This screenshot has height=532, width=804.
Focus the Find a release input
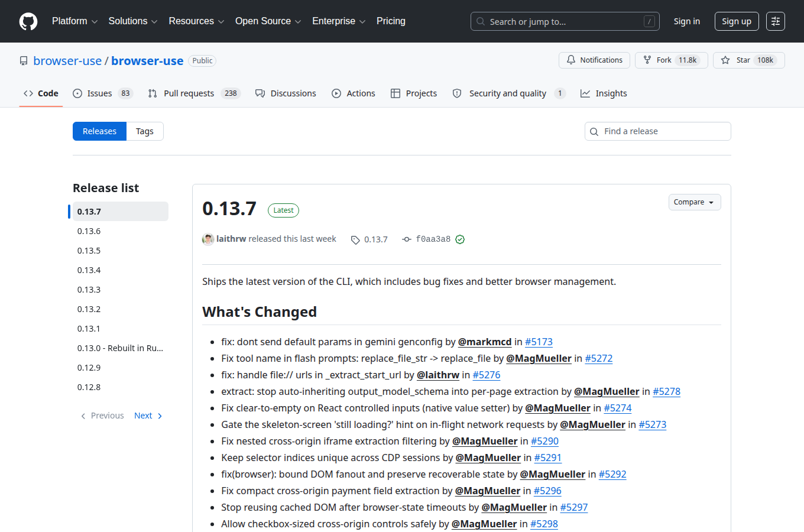[x=658, y=131]
